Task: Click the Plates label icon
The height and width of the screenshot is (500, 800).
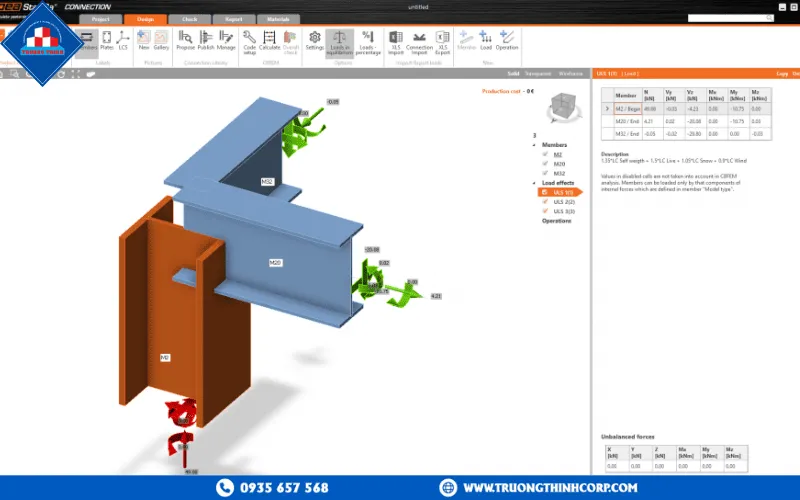Action: (106, 40)
